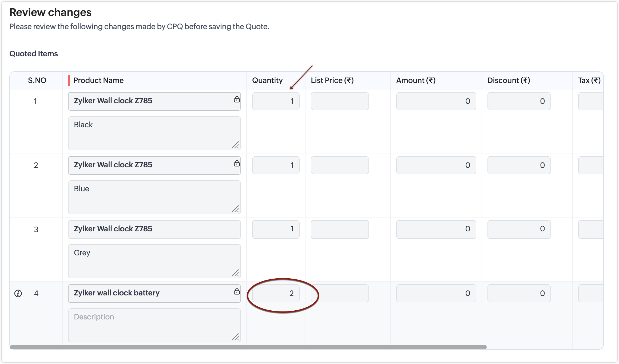Click resize handle of the Black description box
This screenshot has height=364, width=619.
(x=236, y=145)
